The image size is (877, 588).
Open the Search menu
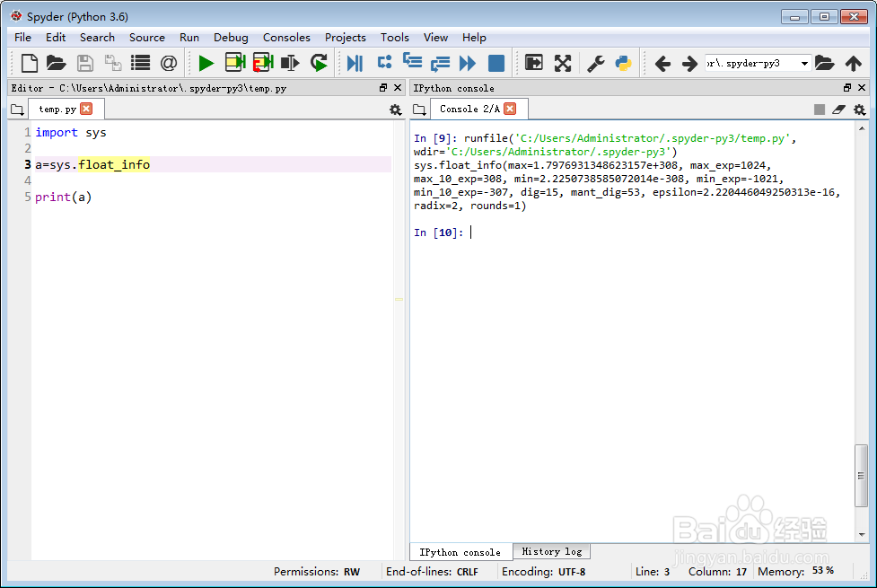(x=97, y=38)
